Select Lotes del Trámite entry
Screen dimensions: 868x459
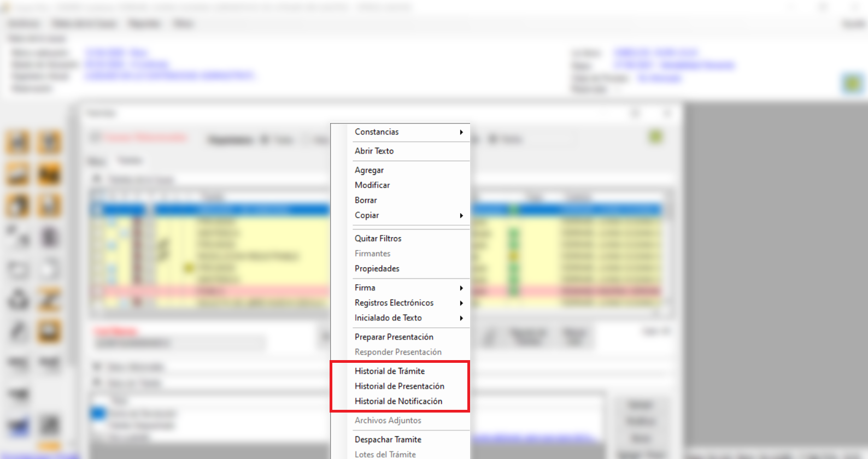click(385, 454)
